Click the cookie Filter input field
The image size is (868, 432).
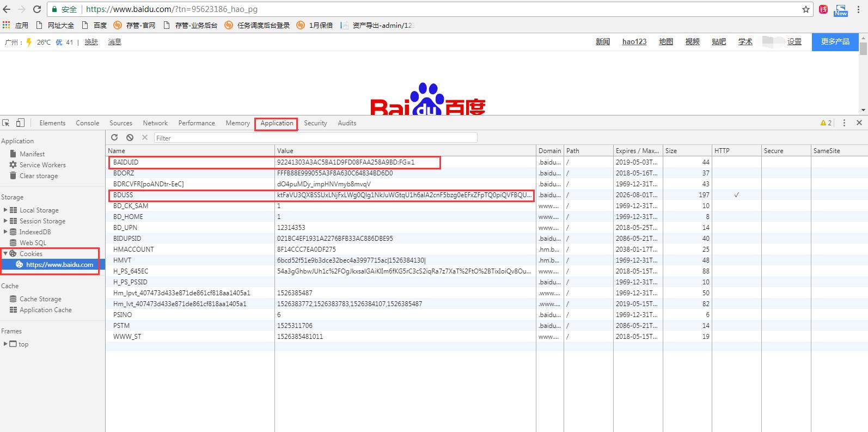tap(315, 138)
